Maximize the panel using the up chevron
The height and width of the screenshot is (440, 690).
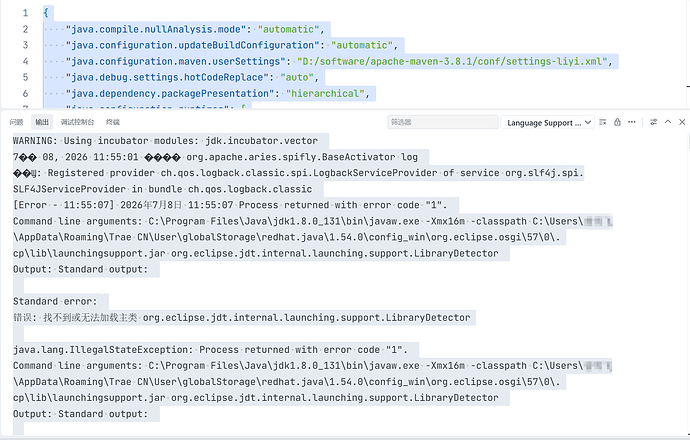tap(668, 122)
